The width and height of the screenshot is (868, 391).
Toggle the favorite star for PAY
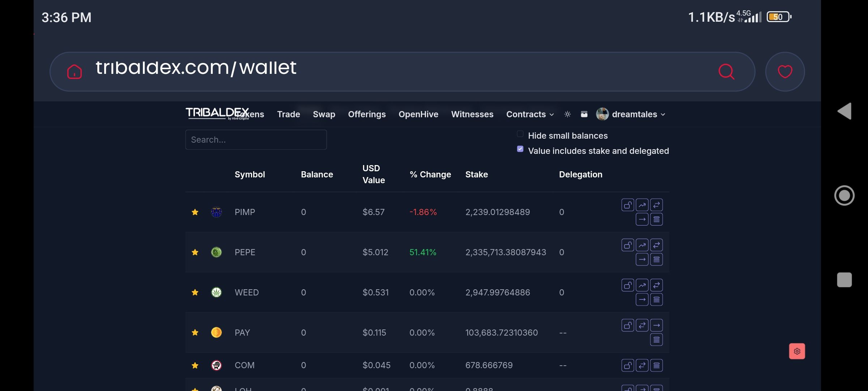[x=195, y=333]
